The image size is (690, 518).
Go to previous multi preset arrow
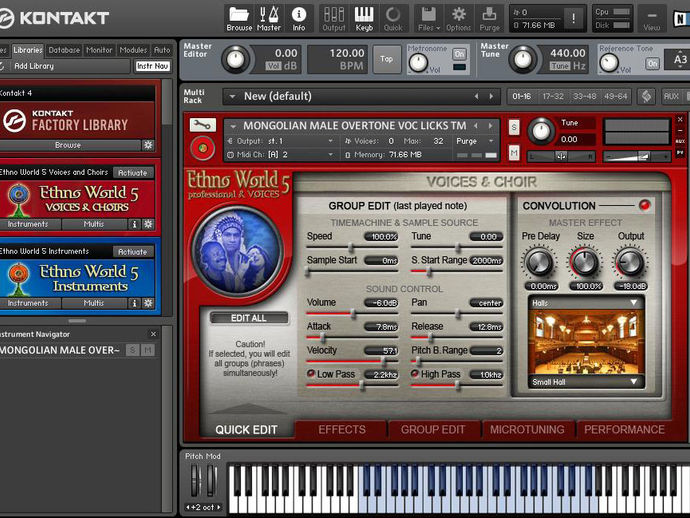(x=476, y=96)
